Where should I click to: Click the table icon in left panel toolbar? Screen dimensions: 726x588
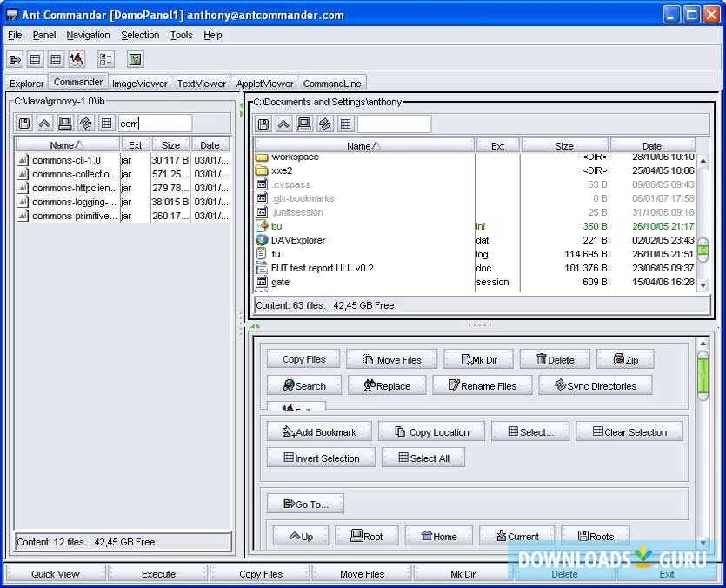point(106,124)
